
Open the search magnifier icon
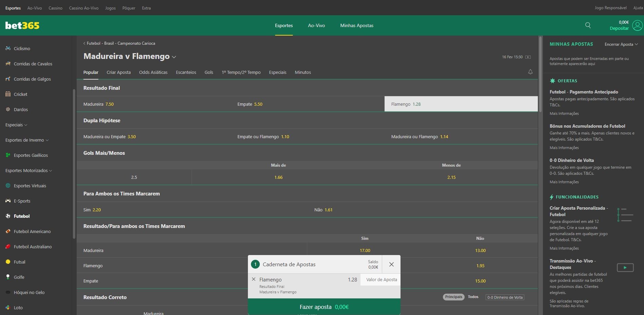tap(588, 25)
